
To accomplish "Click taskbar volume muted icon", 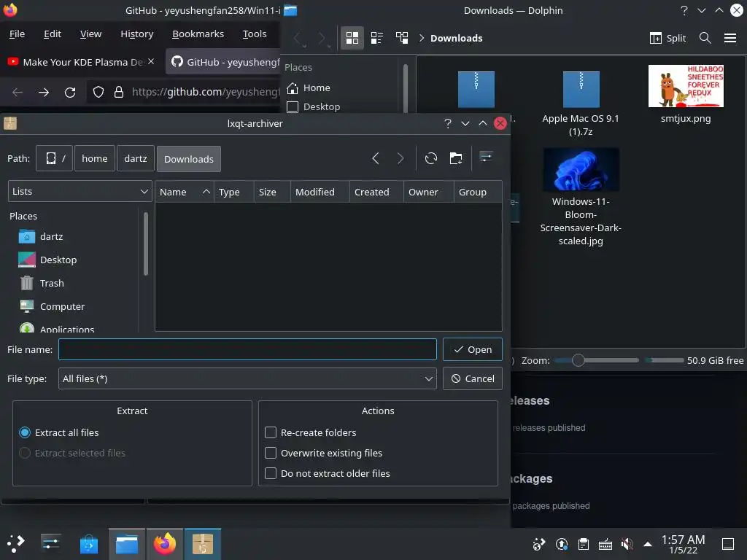I will coord(627,544).
